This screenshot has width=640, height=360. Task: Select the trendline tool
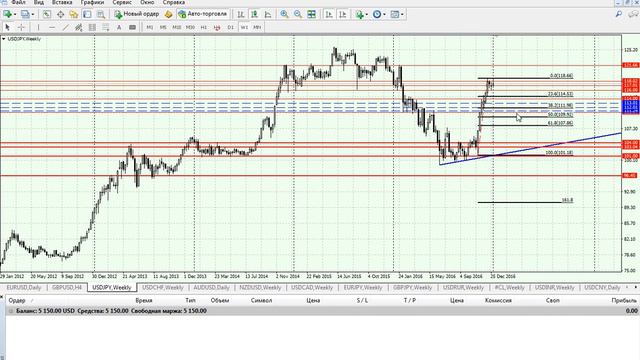(65, 27)
